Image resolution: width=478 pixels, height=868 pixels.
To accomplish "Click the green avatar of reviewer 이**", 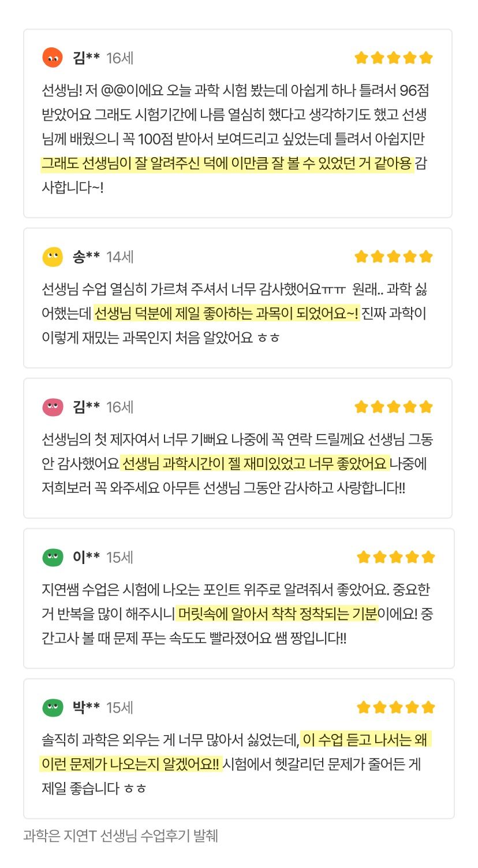I will point(53,557).
